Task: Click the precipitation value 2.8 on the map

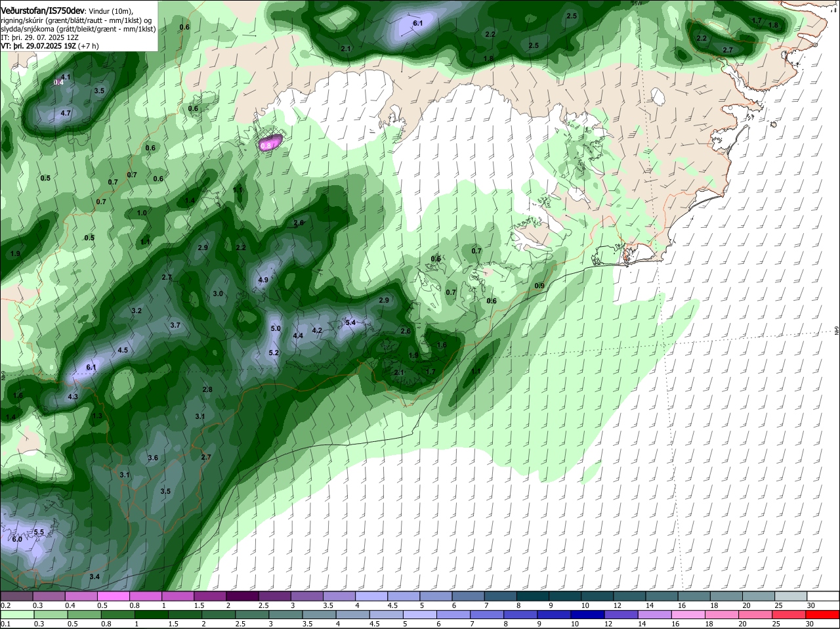Action: [207, 389]
